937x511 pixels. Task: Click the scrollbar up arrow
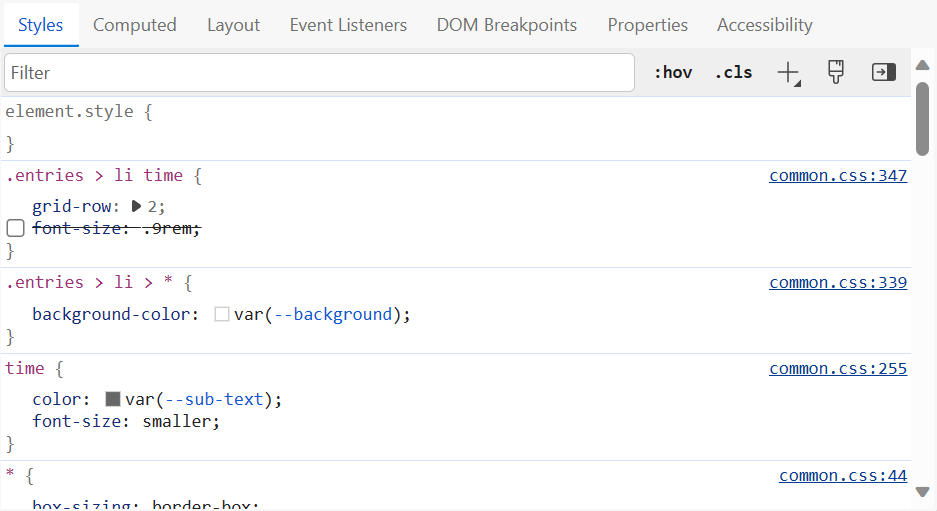(923, 66)
